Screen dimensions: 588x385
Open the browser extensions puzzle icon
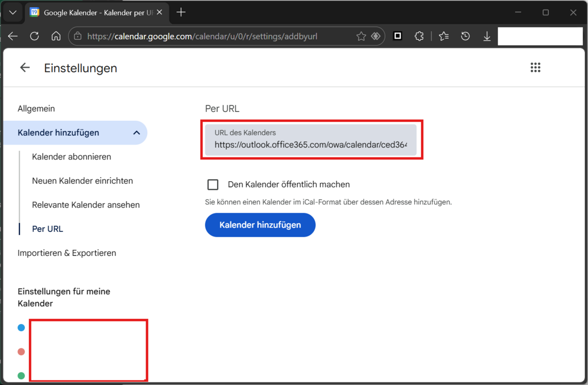[419, 36]
